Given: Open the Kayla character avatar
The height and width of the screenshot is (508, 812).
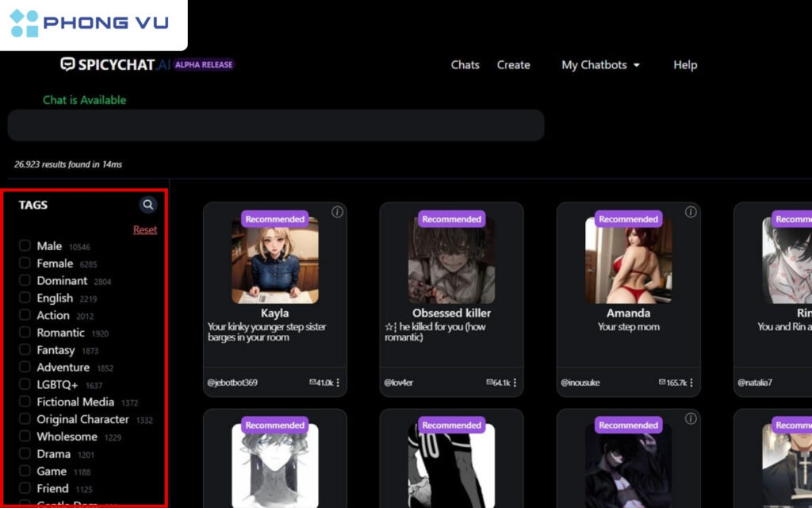Looking at the screenshot, I should (275, 260).
